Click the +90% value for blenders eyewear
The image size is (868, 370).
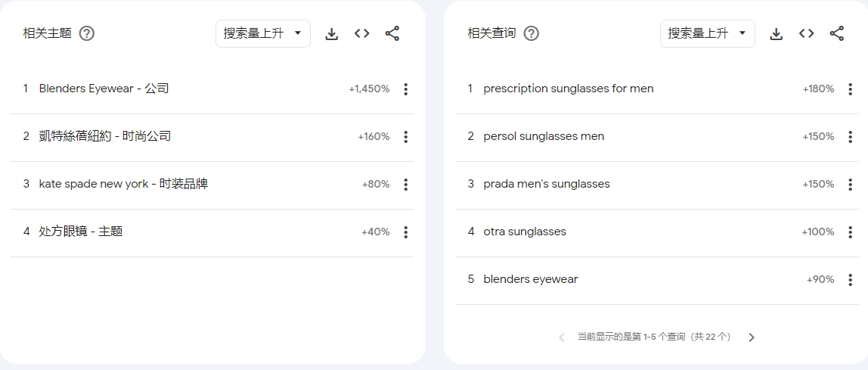pos(820,280)
